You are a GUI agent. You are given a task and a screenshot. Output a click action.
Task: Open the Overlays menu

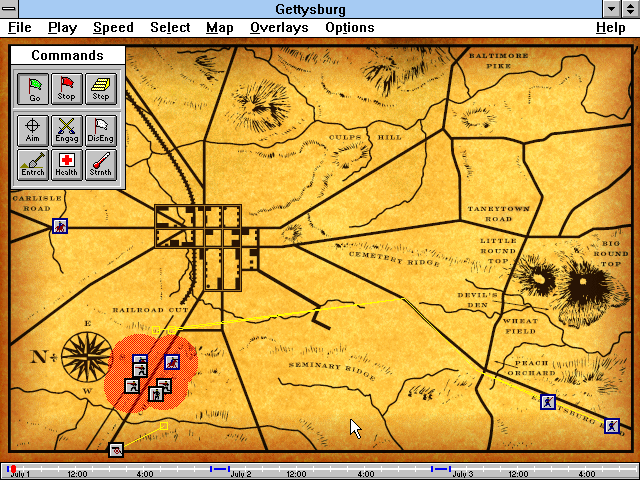(279, 27)
